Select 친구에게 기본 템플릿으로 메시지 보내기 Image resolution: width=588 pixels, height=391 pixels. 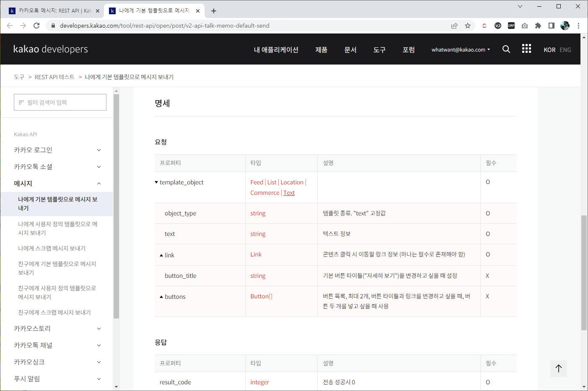click(x=57, y=268)
